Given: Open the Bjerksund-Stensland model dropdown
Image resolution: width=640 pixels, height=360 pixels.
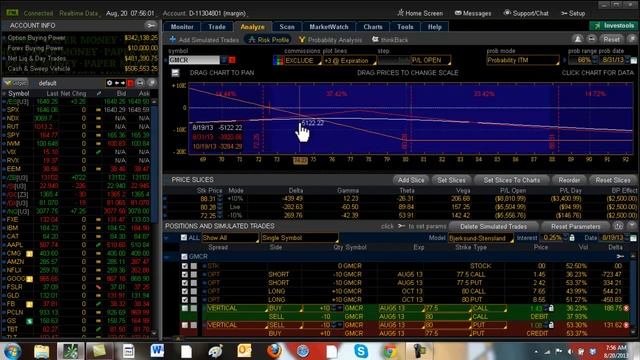Looking at the screenshot, I should click(481, 238).
